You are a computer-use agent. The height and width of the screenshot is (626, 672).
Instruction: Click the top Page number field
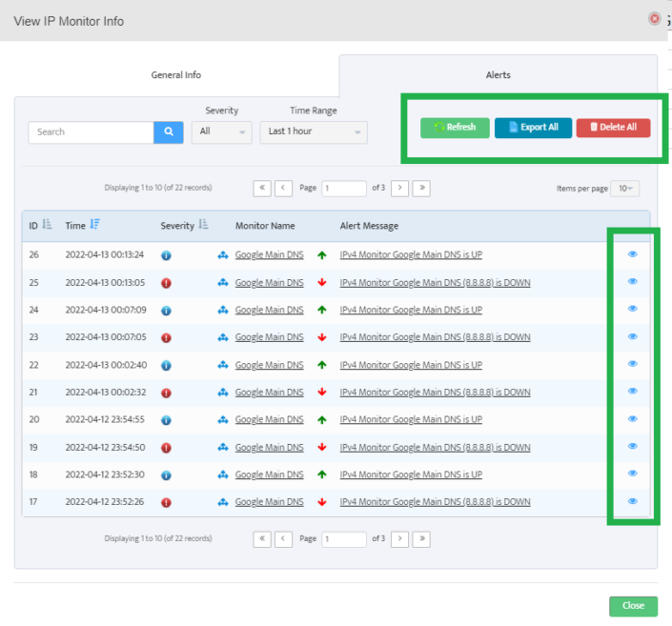point(344,188)
